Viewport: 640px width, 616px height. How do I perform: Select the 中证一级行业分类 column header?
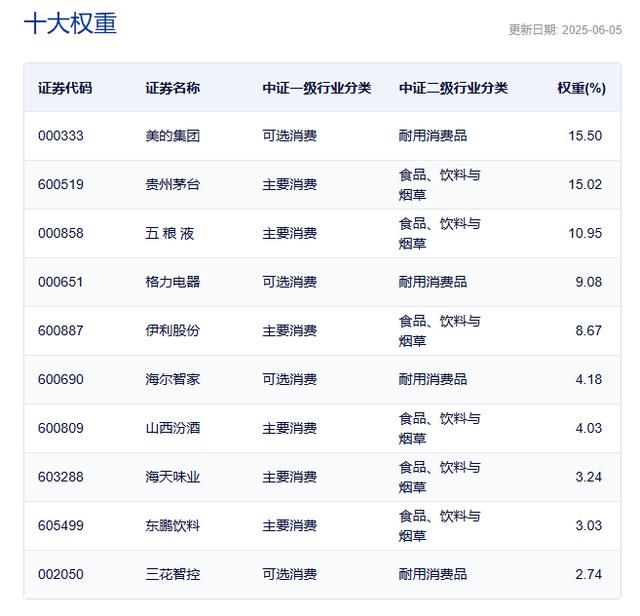pos(317,88)
